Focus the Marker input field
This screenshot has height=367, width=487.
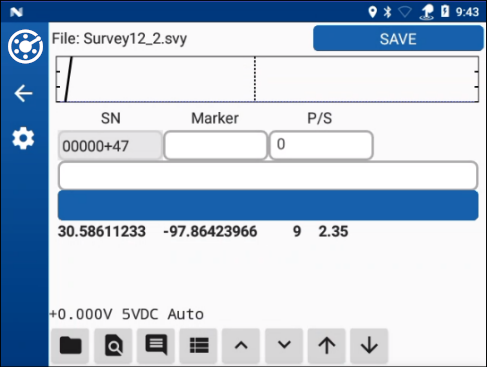click(216, 145)
